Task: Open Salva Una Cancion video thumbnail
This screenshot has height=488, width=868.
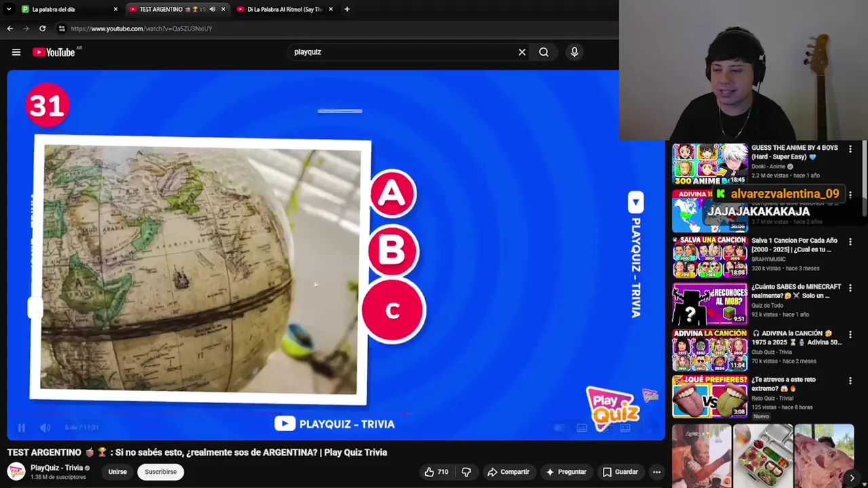Action: (710, 257)
